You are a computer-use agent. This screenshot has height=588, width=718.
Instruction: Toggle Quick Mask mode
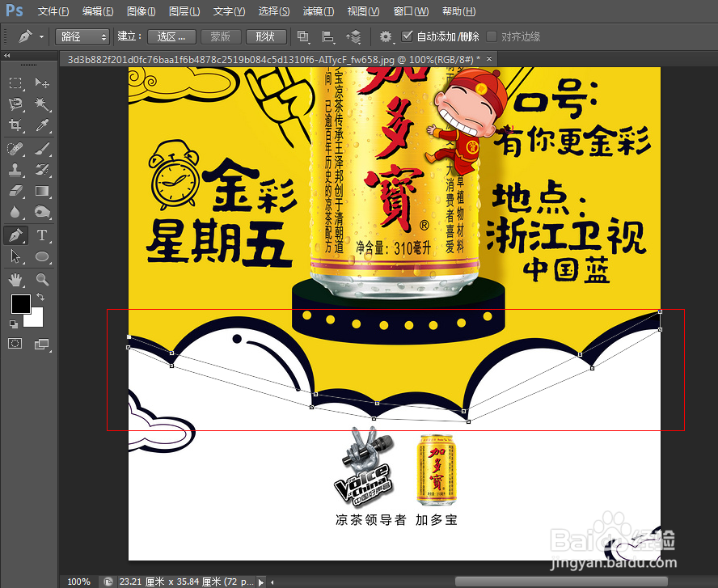click(x=15, y=344)
